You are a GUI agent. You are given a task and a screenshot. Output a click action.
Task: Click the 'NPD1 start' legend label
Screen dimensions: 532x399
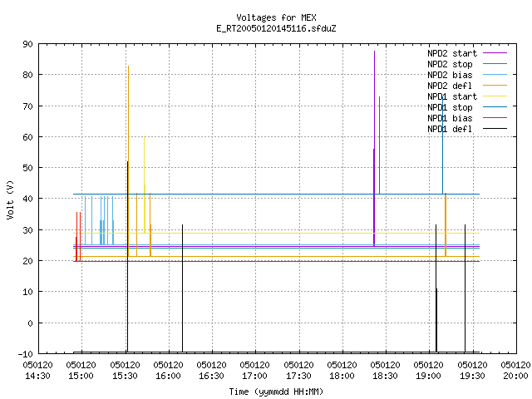point(452,96)
